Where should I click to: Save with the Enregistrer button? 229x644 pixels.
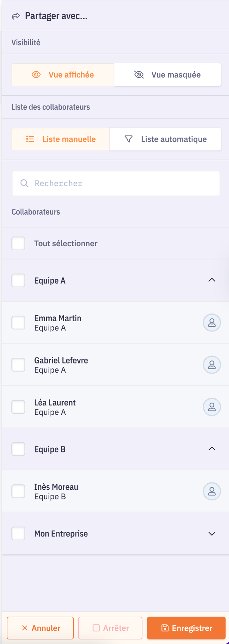(186, 628)
